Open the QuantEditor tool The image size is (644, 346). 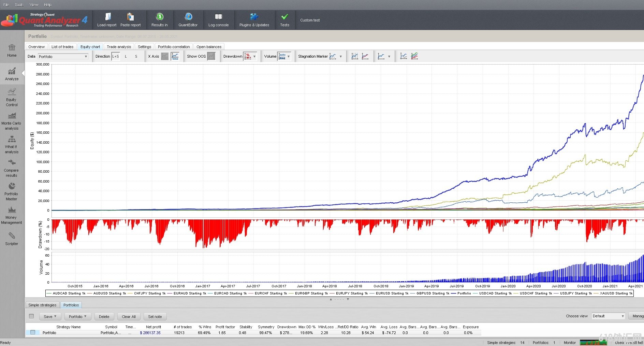188,20
